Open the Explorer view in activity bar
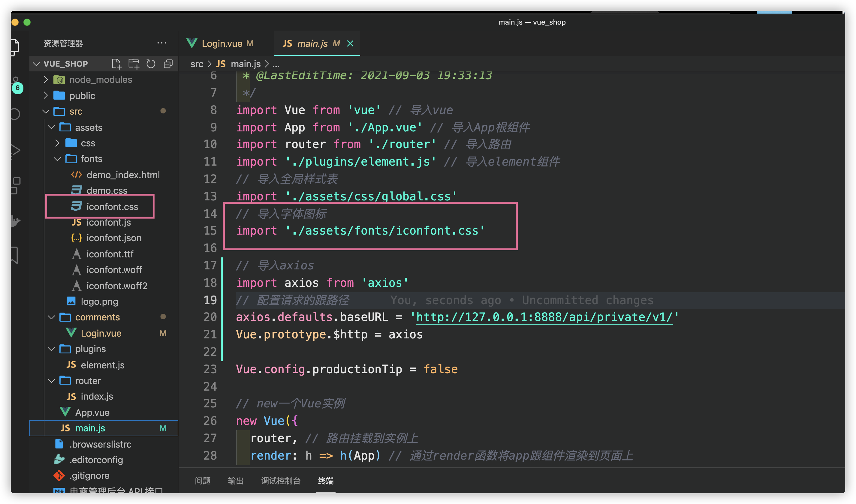856x504 pixels. (x=15, y=47)
